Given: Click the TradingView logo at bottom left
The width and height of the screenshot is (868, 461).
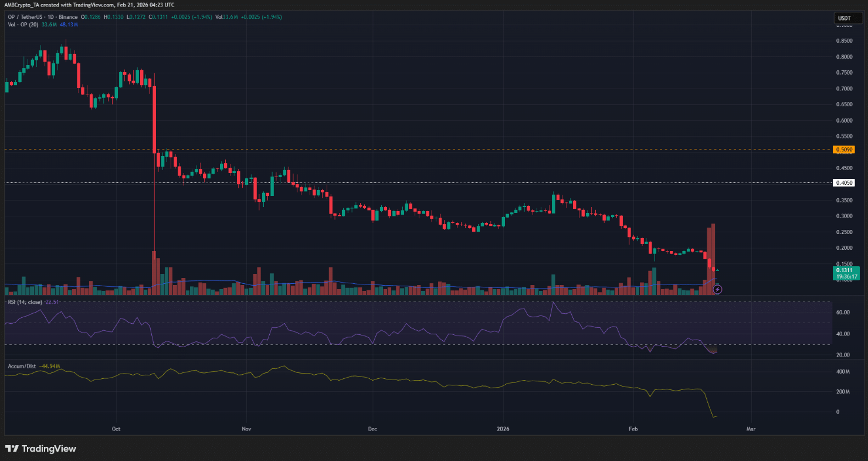Looking at the screenshot, I should 41,449.
